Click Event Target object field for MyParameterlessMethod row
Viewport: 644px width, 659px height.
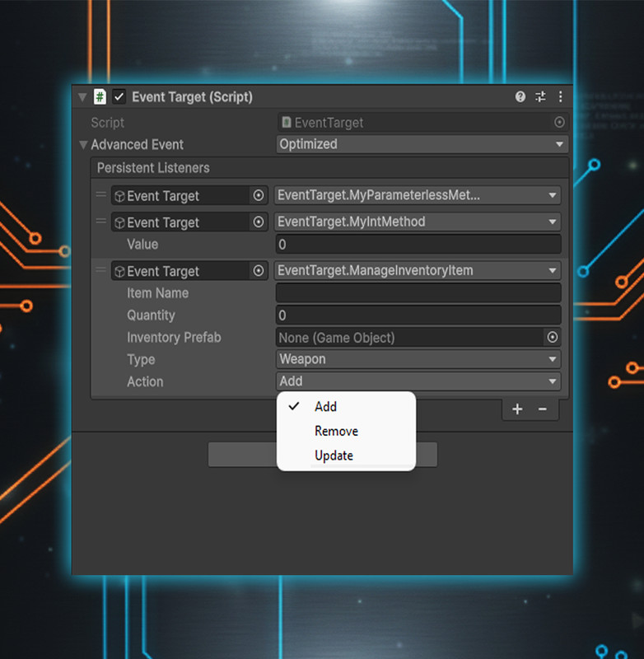(x=189, y=195)
